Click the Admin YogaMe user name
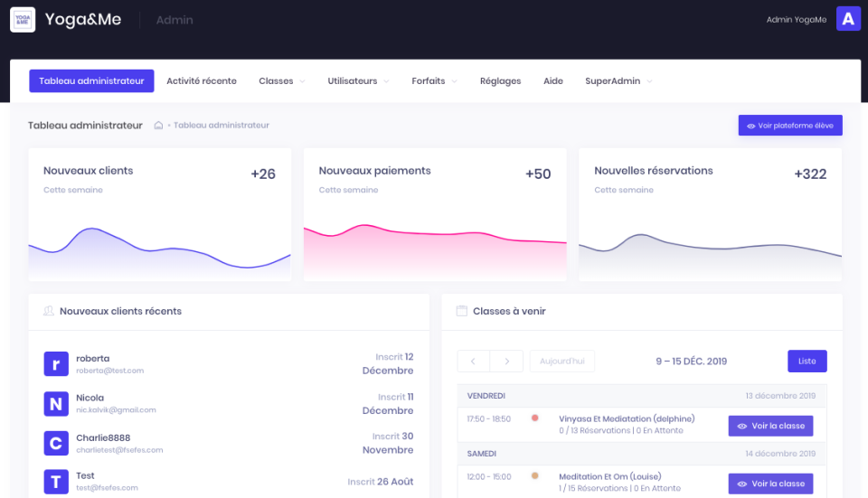 tap(796, 19)
